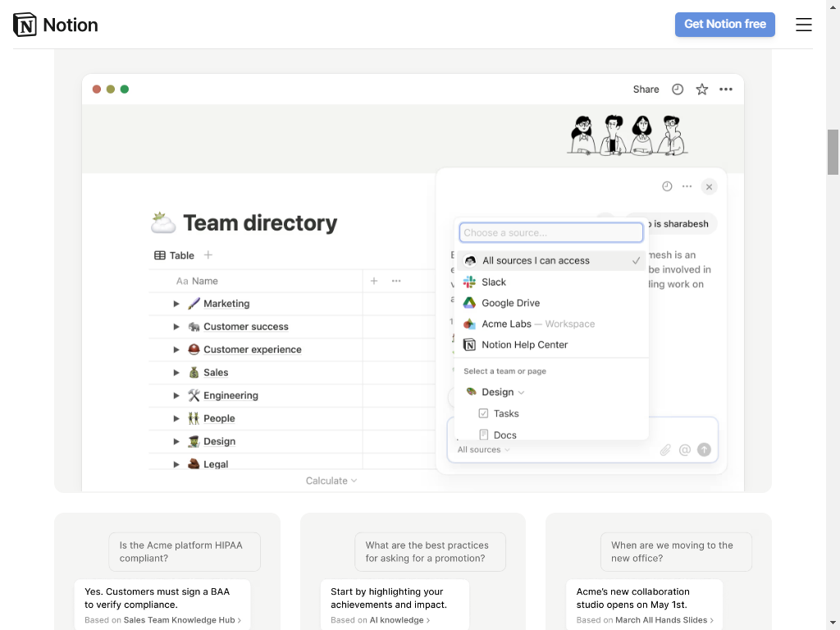Expand the Marketing row
The height and width of the screenshot is (630, 840).
176,304
